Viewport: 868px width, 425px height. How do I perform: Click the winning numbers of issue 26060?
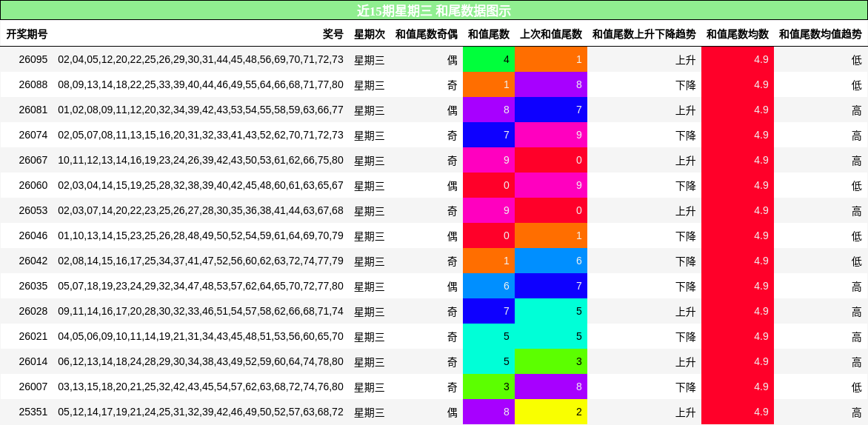[201, 185]
